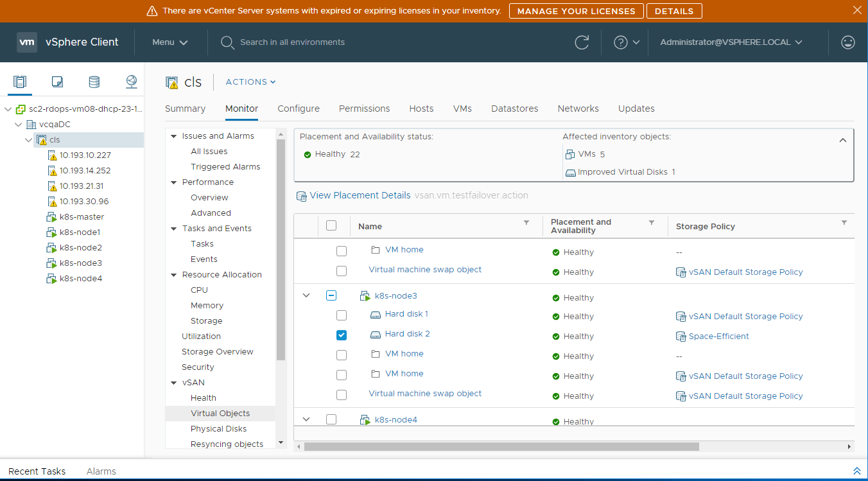Click the cls cluster icon beside the title
The height and width of the screenshot is (481, 868).
tap(172, 82)
